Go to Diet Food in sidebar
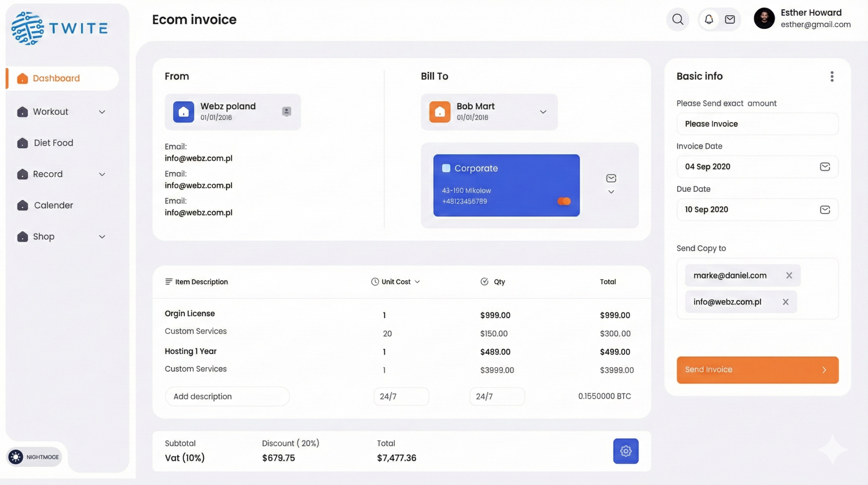Screen dimensions: 868x485 pyautogui.click(x=53, y=143)
